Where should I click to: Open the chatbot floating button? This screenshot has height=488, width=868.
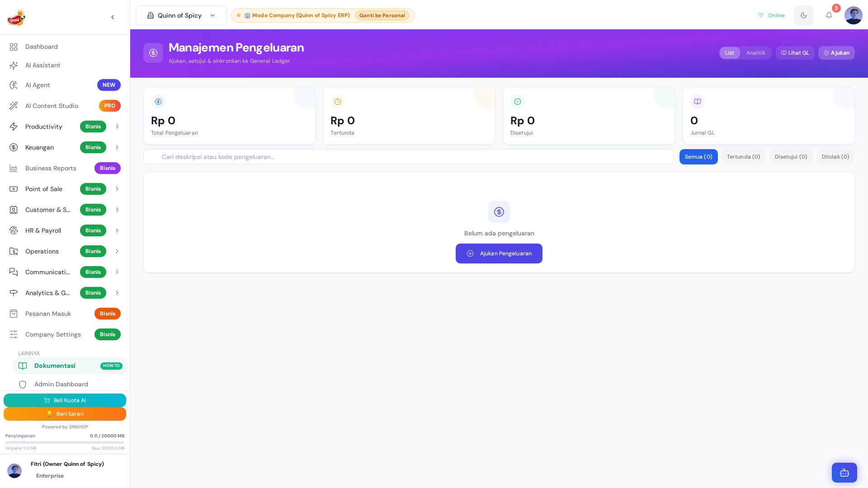(844, 473)
